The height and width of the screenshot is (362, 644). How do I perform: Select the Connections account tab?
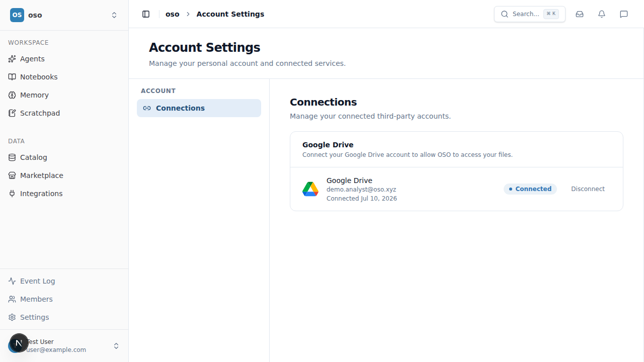[199, 108]
